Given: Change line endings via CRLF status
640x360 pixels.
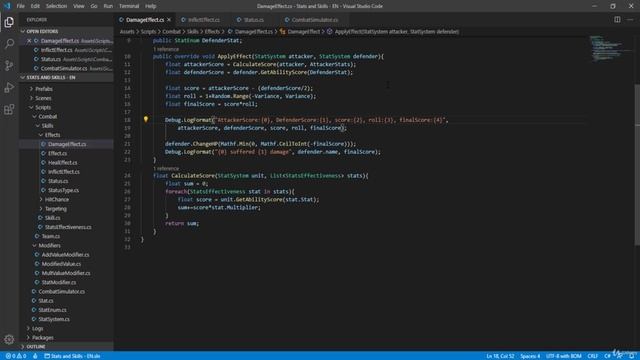Looking at the screenshot, I should click(593, 356).
